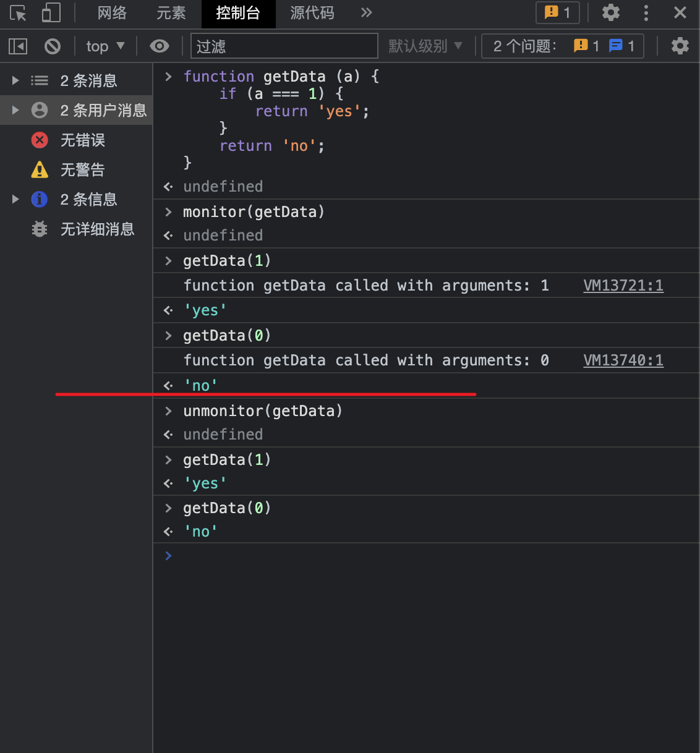Screen dimensions: 700x753
Task: Click the issues badge showing 1 warning
Action: click(x=557, y=13)
